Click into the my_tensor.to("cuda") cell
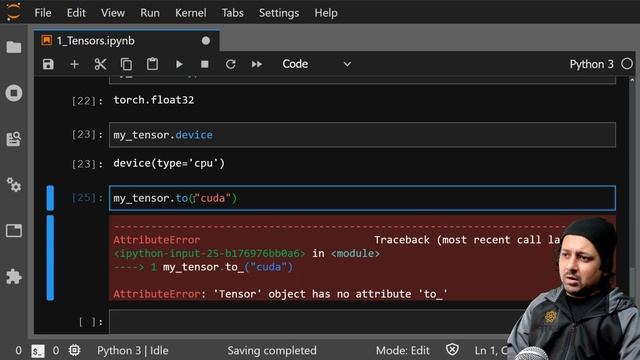This screenshot has height=360, width=640. click(362, 198)
